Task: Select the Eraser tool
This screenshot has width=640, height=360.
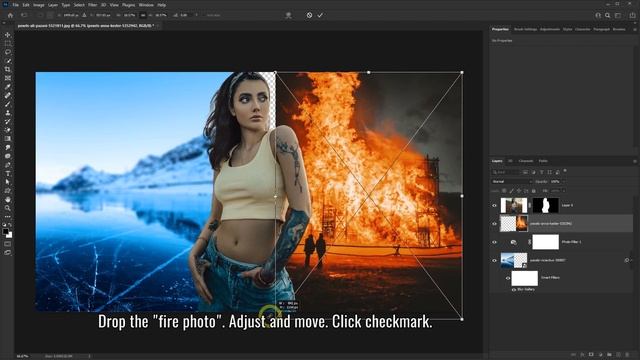Action: 7,130
